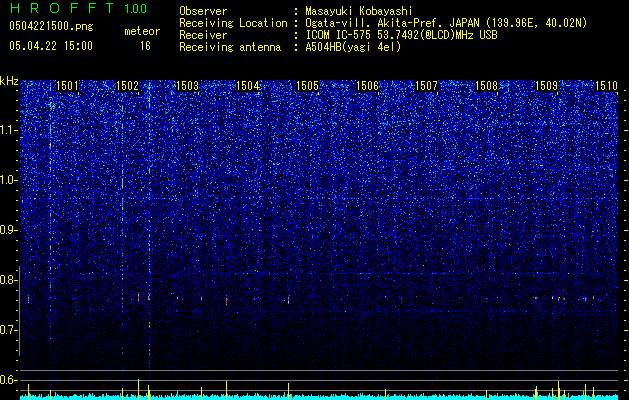The image size is (629, 400).
Task: Click the 1509 time marker
Action: click(x=546, y=86)
